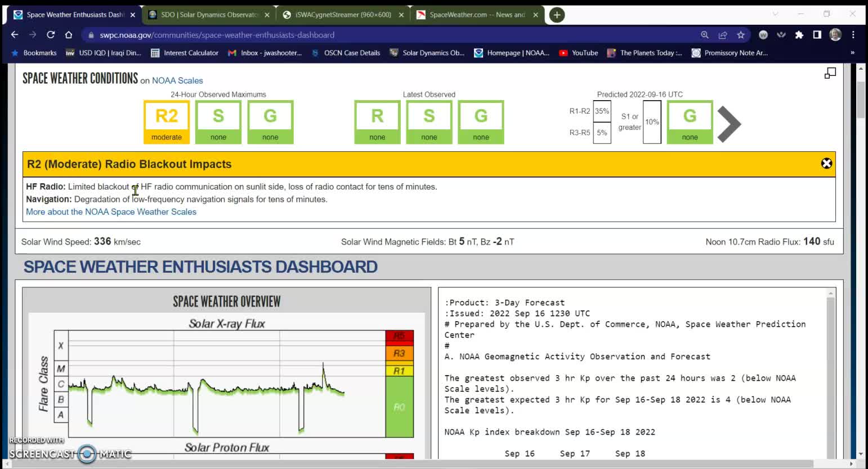
Task: Select the Predicted G none box
Action: pos(690,122)
